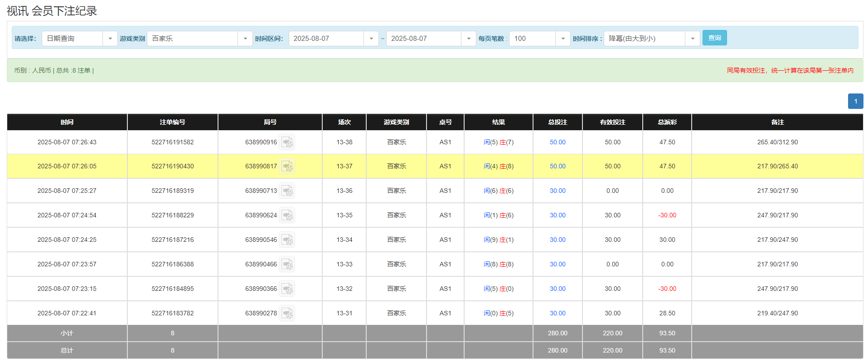Select the highlighted row's bet number 522716190430
Screen dimensions: 868x363
point(173,167)
